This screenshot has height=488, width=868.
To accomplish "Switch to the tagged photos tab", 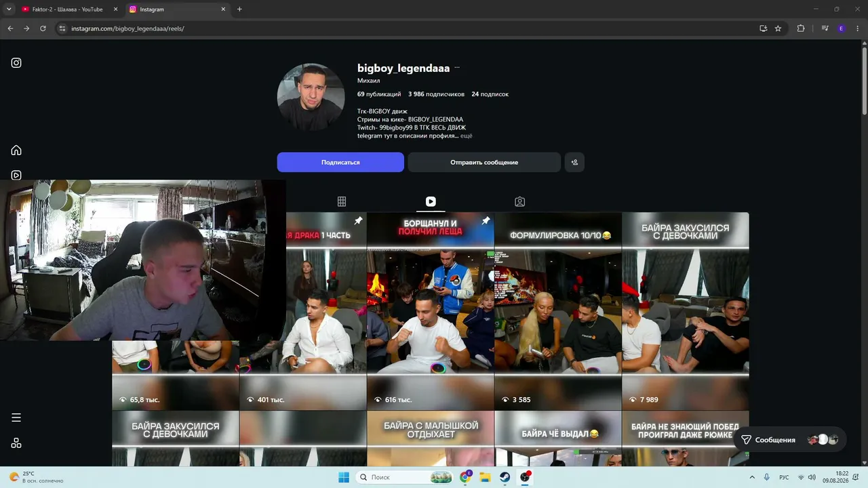I will [519, 201].
